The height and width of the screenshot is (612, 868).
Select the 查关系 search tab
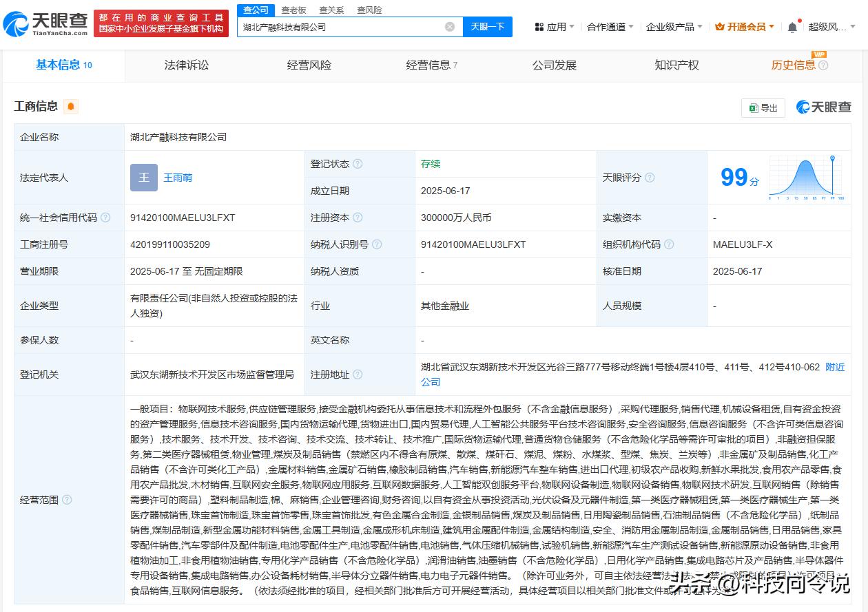tap(331, 10)
